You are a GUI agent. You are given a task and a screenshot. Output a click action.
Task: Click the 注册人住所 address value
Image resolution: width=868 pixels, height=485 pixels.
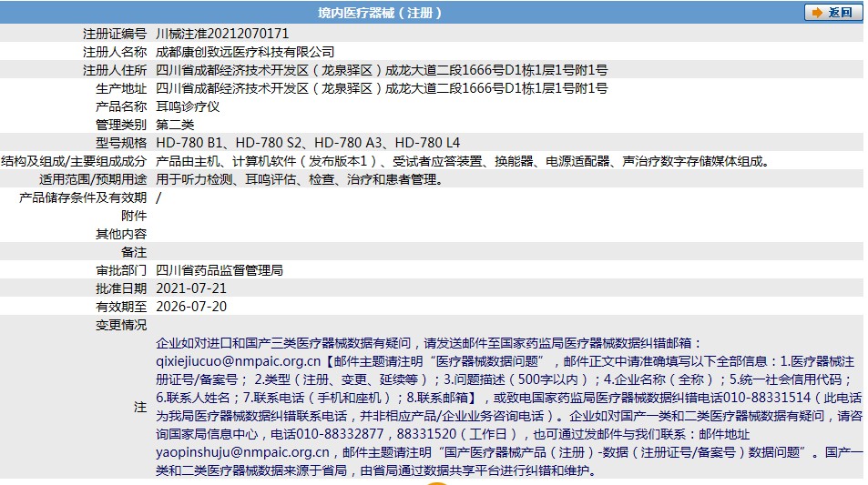pos(382,70)
